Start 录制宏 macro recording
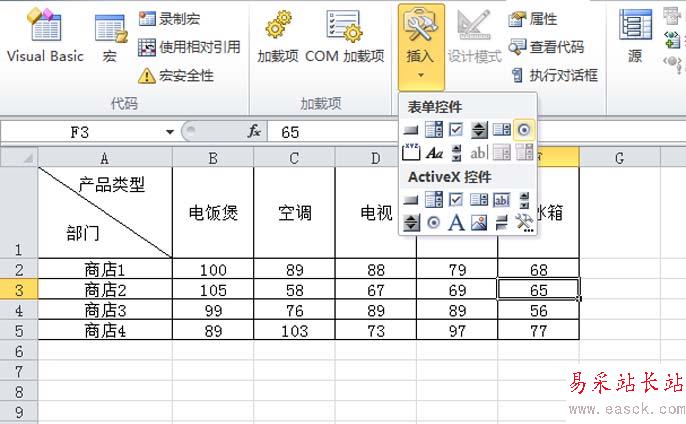 170,19
